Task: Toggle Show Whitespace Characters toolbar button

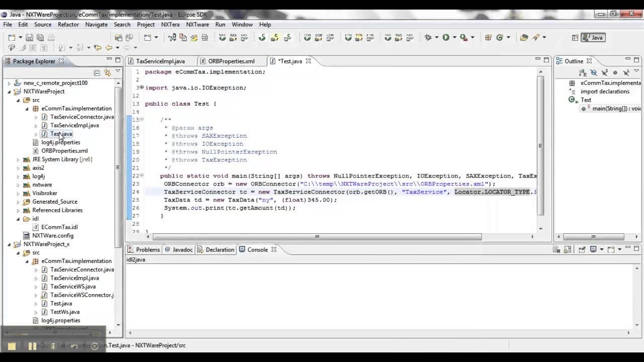Action: pos(44,48)
